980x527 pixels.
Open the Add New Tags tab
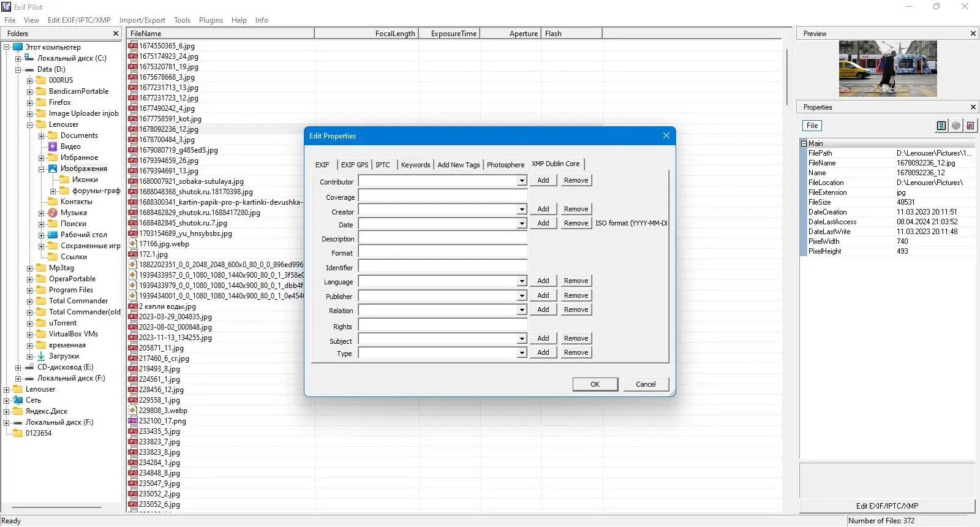point(459,165)
